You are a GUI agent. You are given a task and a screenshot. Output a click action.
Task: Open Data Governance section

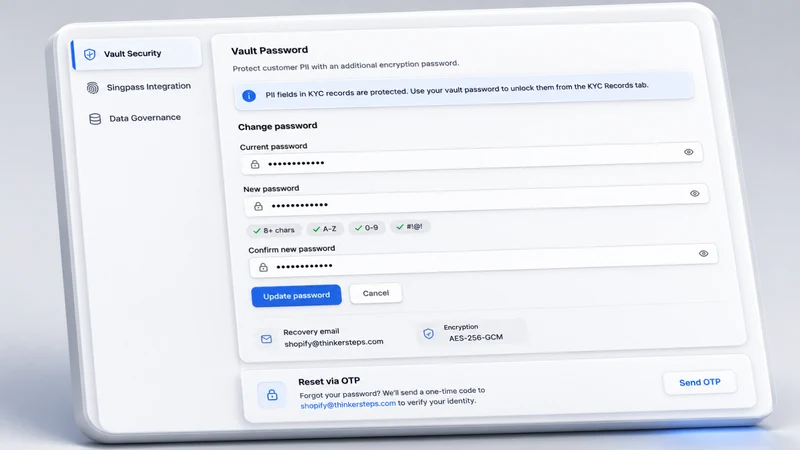(x=135, y=118)
